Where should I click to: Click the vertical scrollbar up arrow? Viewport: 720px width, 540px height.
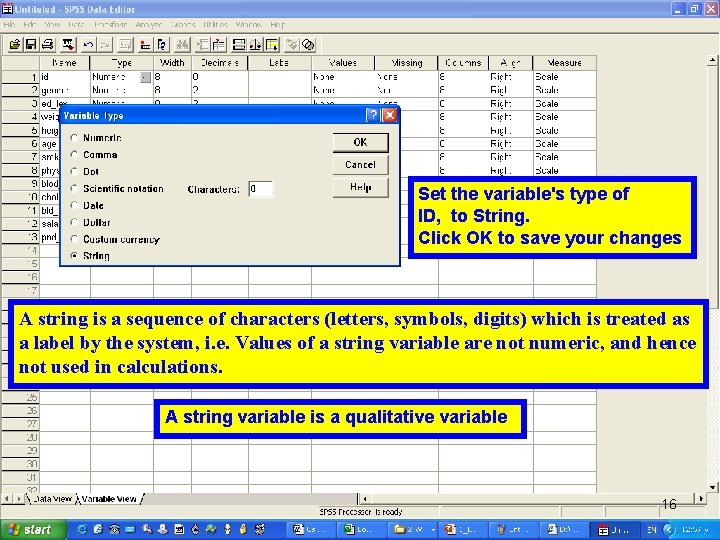coord(712,60)
